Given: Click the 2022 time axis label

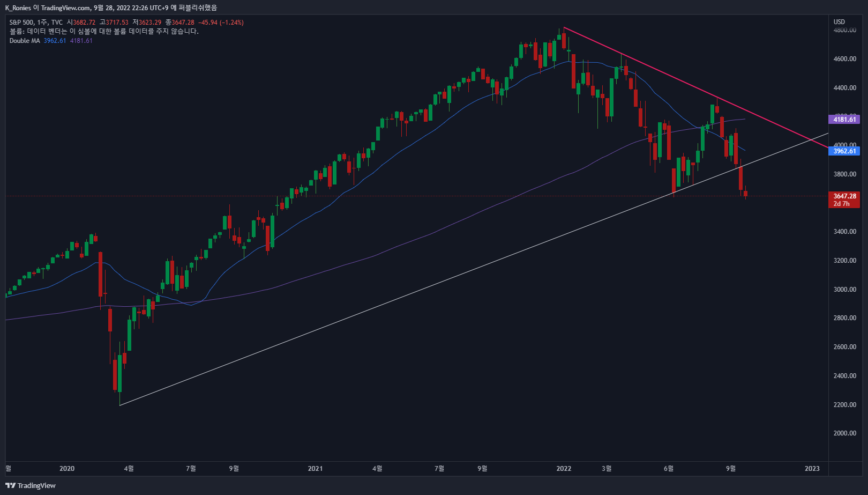Looking at the screenshot, I should [x=564, y=469].
